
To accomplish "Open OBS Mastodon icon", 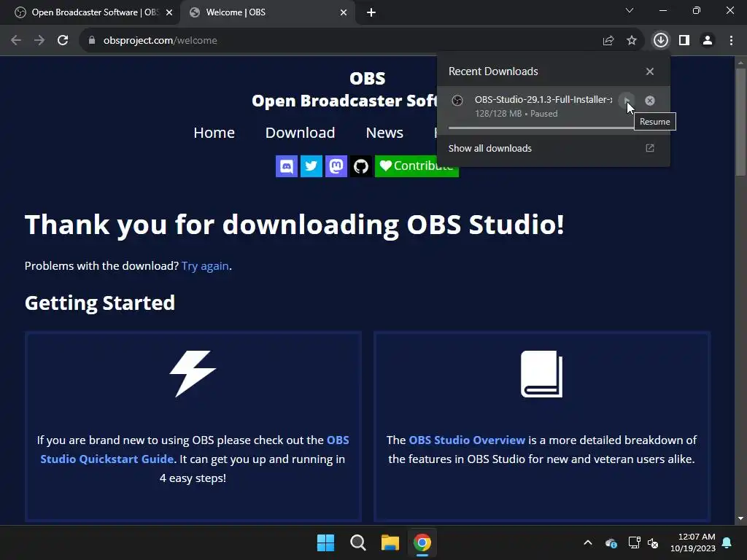I will [x=336, y=166].
